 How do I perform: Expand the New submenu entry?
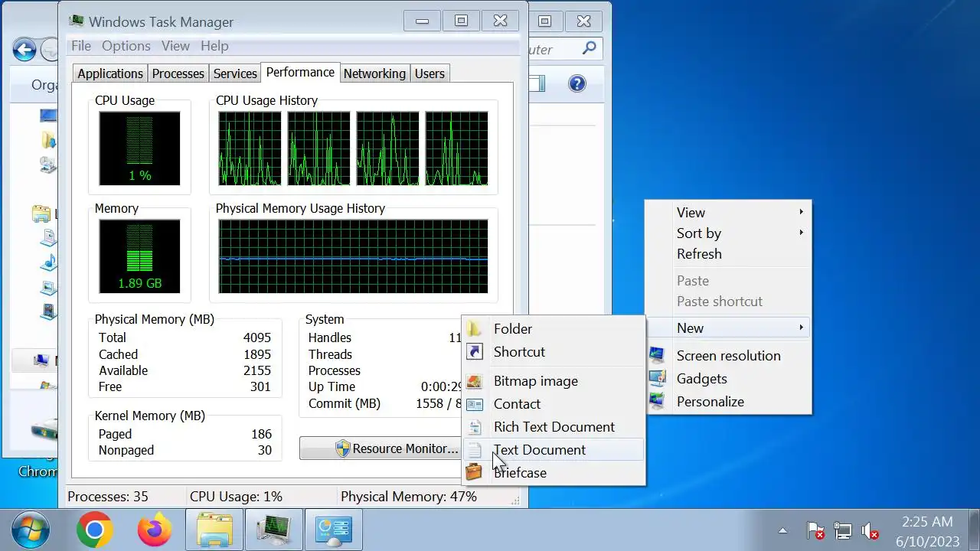pyautogui.click(x=728, y=328)
